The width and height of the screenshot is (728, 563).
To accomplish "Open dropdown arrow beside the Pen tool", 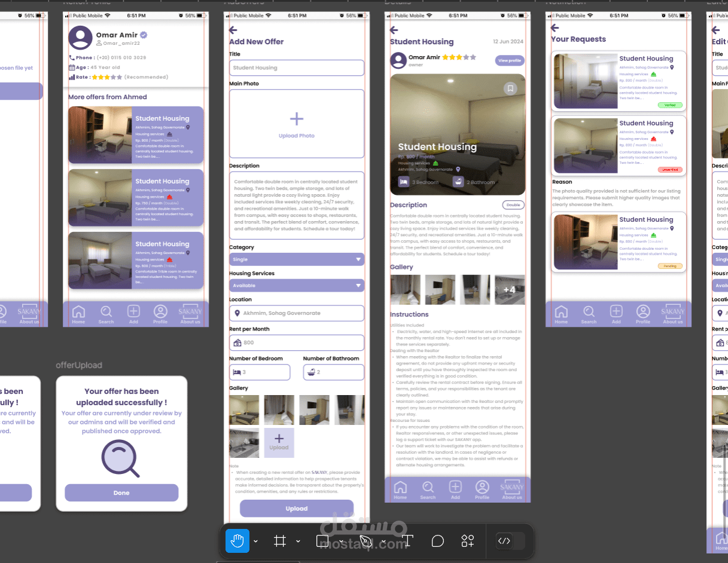I will [x=383, y=541].
